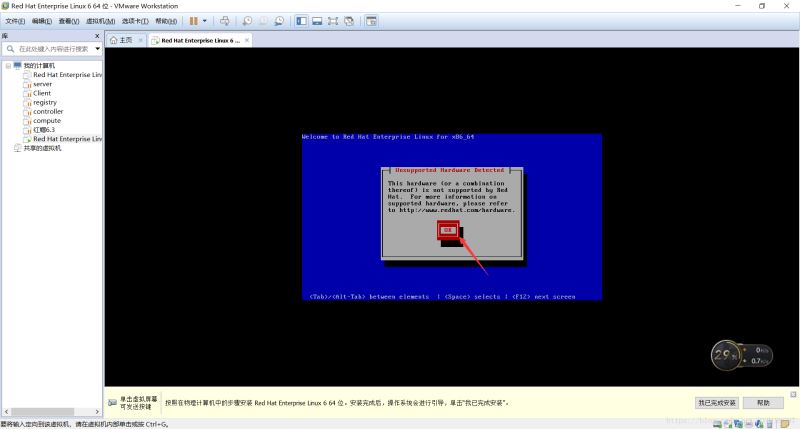The height and width of the screenshot is (429, 800).
Task: Click the library scrollbar right arrow
Action: click(x=97, y=411)
